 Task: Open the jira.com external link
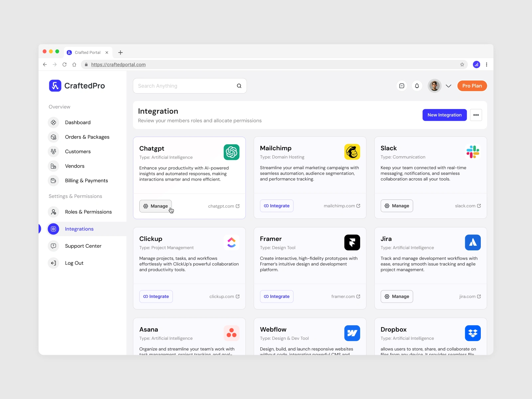pyautogui.click(x=470, y=297)
